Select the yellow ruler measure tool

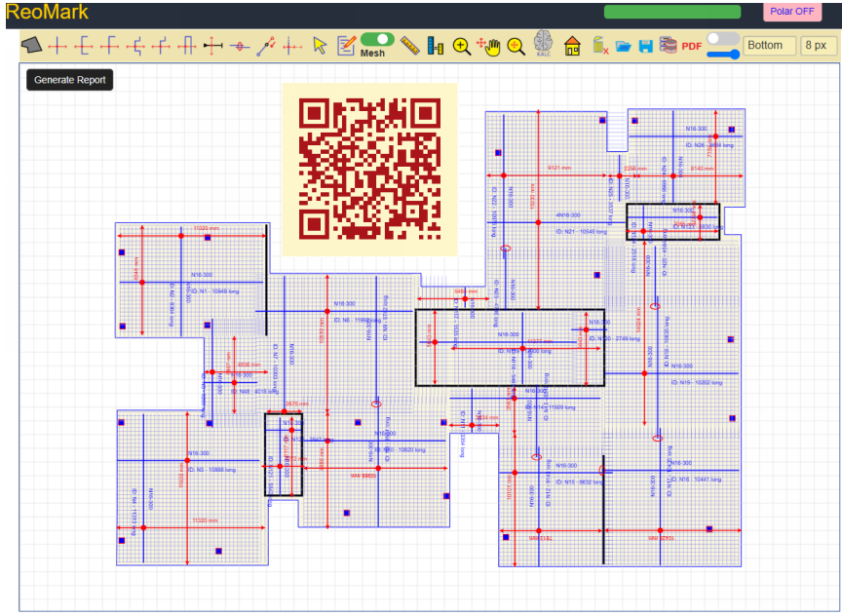click(x=409, y=46)
